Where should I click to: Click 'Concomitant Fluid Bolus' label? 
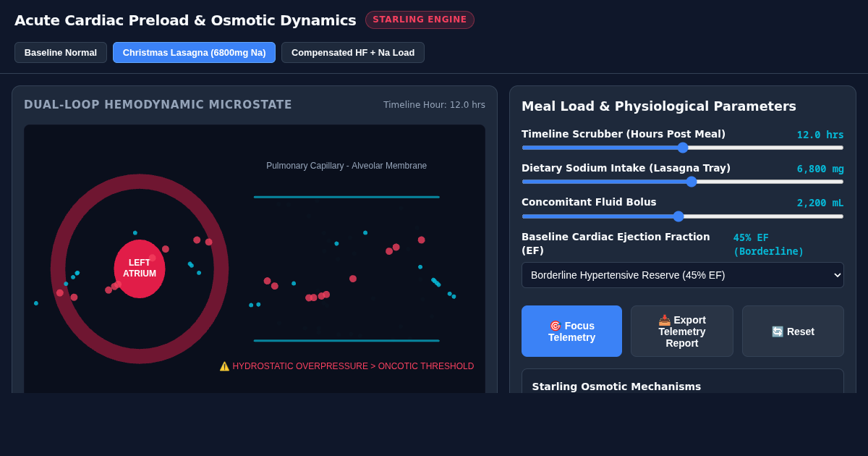point(589,202)
